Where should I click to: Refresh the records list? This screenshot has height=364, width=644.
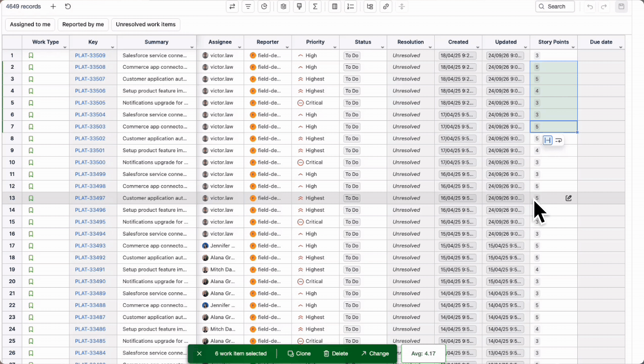point(68,7)
